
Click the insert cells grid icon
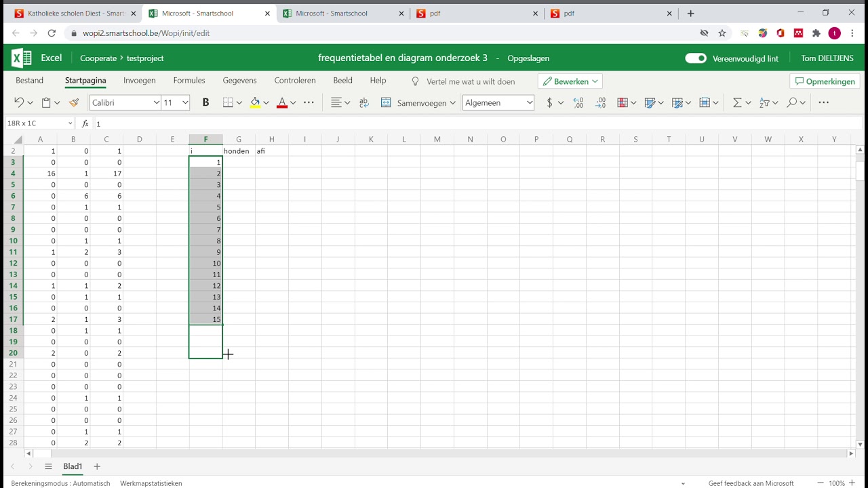click(x=704, y=102)
